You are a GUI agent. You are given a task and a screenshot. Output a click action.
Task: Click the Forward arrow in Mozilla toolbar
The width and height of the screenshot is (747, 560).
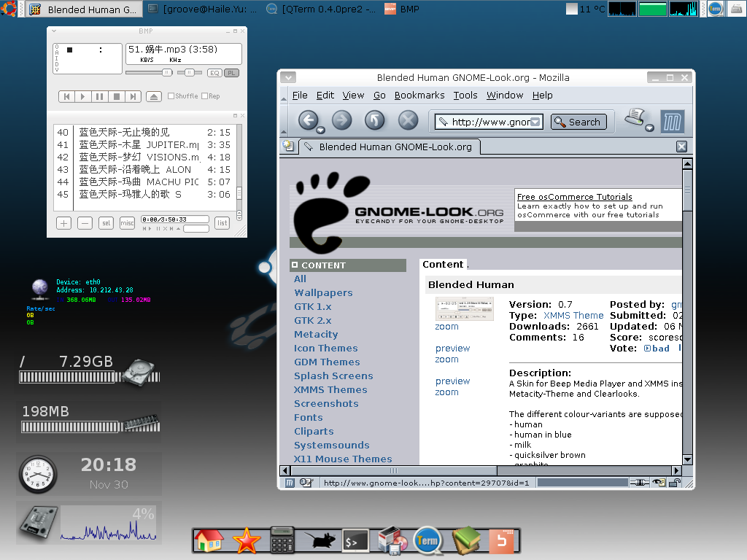[341, 120]
